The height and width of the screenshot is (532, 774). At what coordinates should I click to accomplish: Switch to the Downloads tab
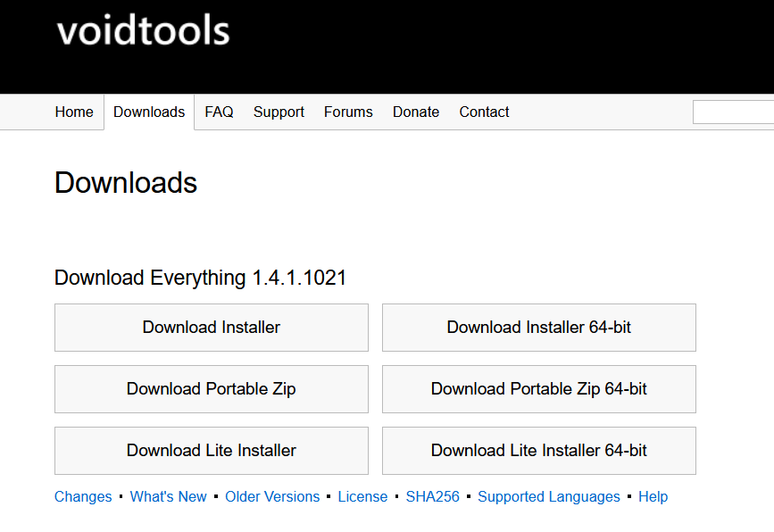click(149, 112)
